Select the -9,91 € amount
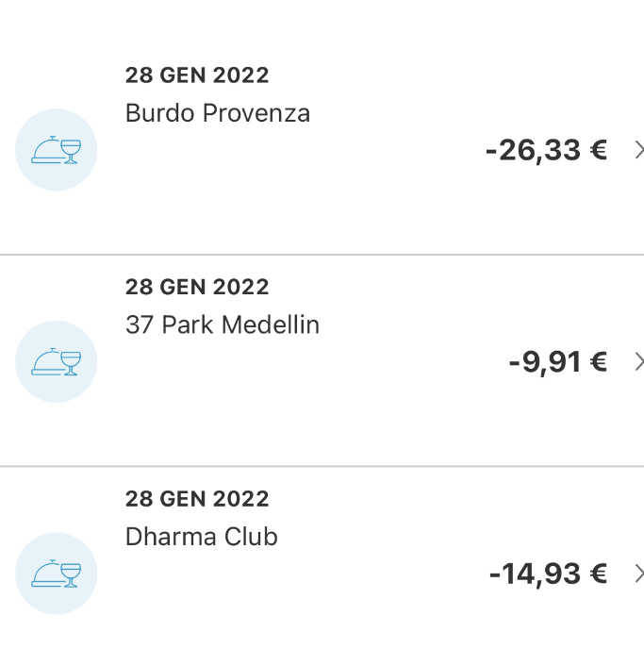 tap(557, 362)
